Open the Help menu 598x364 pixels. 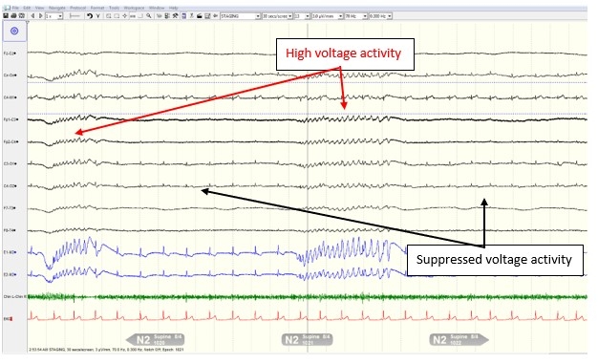[x=174, y=8]
